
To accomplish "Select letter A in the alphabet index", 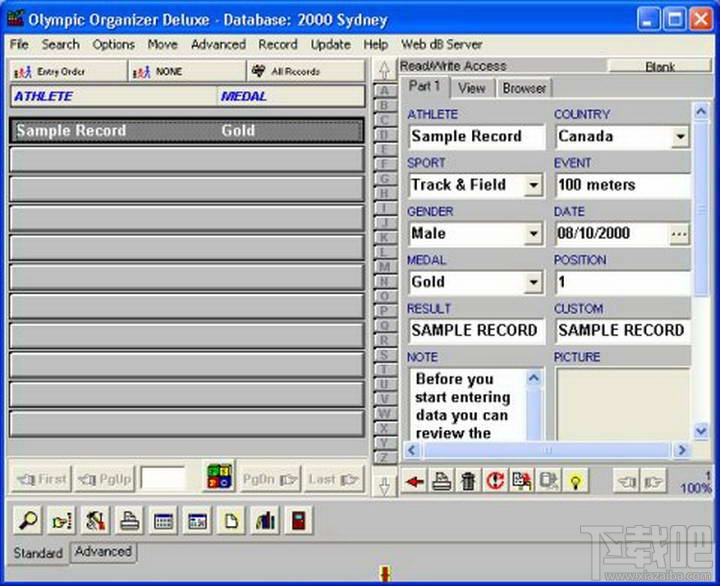I will 384,90.
